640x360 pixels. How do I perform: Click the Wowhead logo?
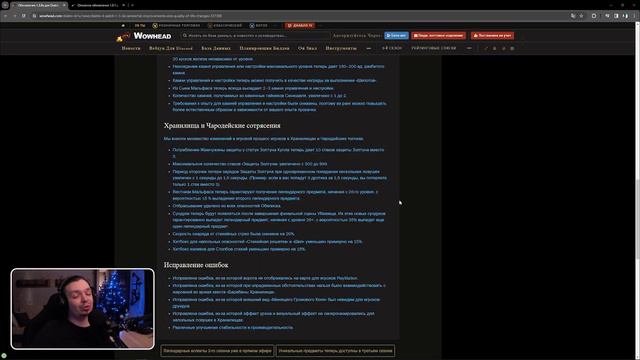[x=144, y=36]
